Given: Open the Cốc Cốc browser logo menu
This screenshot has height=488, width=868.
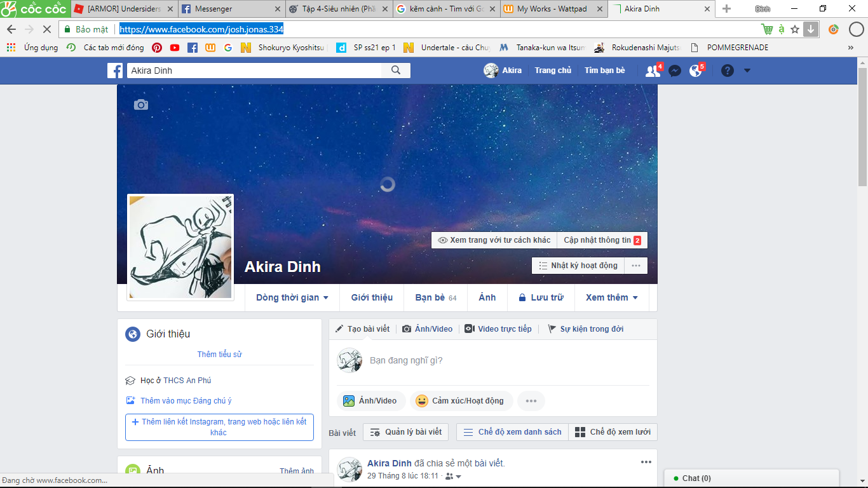Looking at the screenshot, I should click(x=35, y=9).
